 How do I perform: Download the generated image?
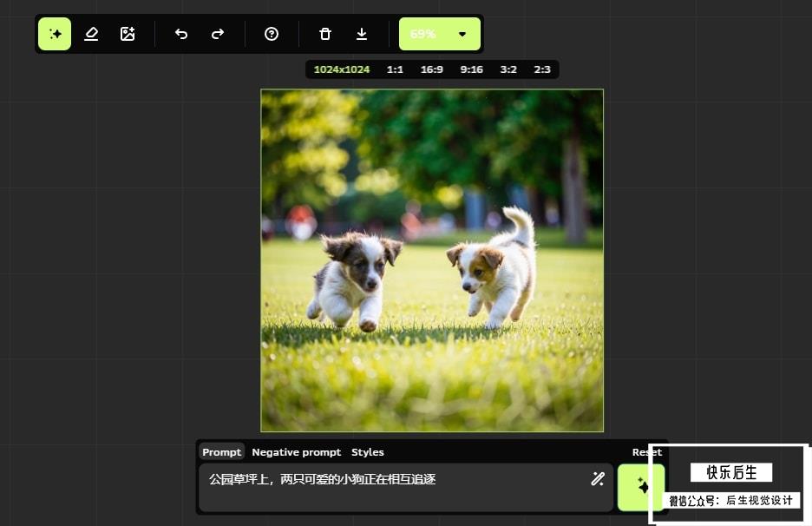[x=362, y=34]
